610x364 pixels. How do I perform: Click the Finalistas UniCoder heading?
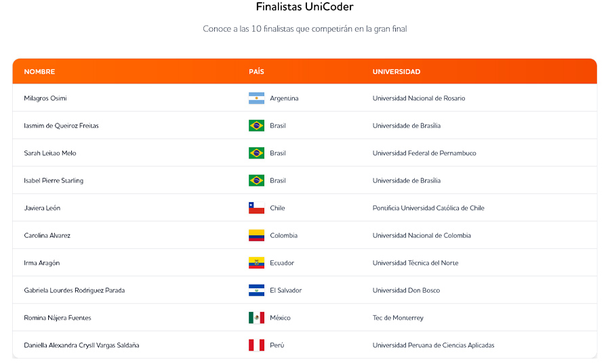tap(304, 7)
